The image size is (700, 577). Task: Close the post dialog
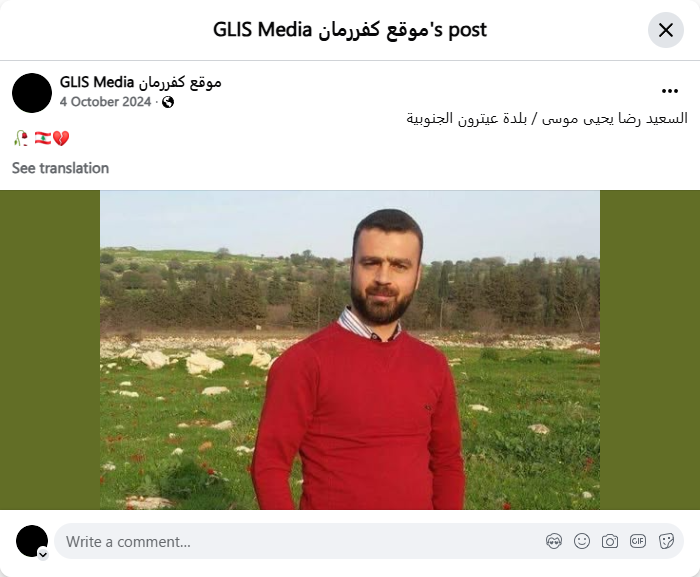tap(666, 30)
